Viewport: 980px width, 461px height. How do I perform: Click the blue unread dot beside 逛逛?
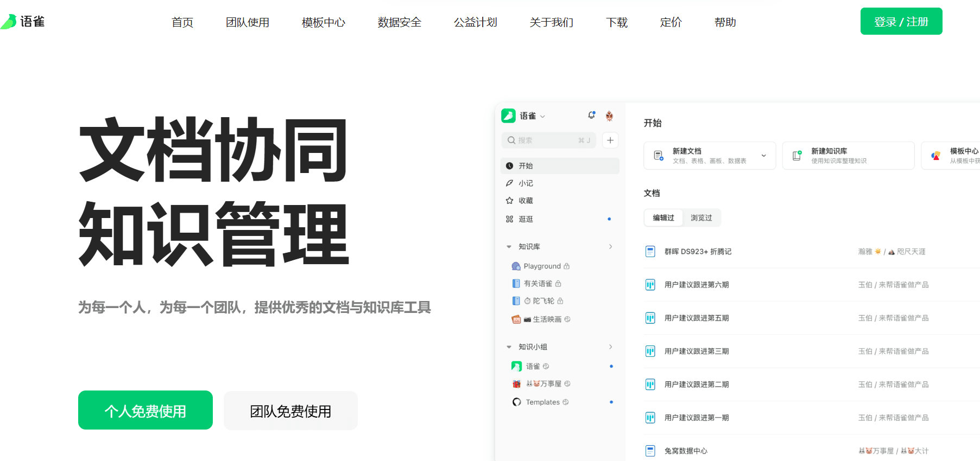(609, 219)
